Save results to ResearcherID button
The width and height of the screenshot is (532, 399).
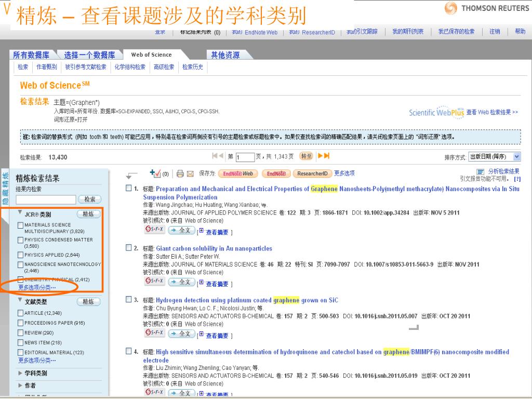click(x=312, y=174)
